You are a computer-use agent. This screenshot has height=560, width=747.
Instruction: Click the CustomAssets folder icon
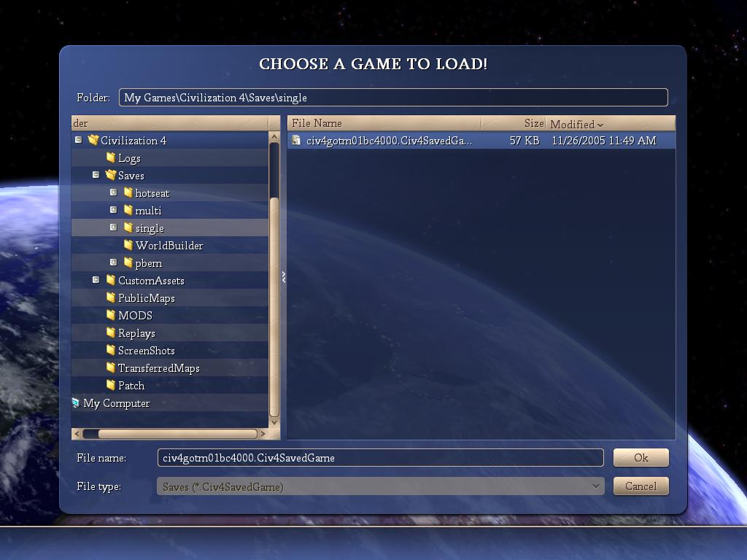(x=111, y=280)
